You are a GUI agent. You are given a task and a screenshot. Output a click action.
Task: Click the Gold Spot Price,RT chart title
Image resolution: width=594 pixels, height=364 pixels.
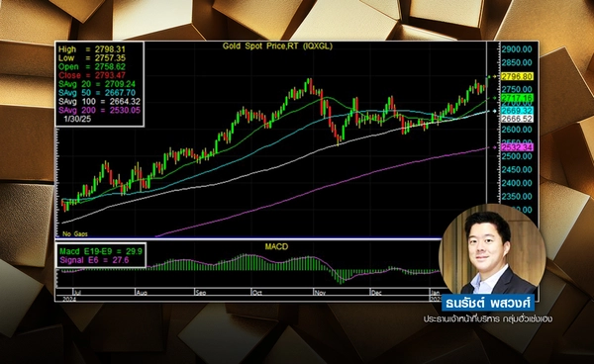coord(277,46)
